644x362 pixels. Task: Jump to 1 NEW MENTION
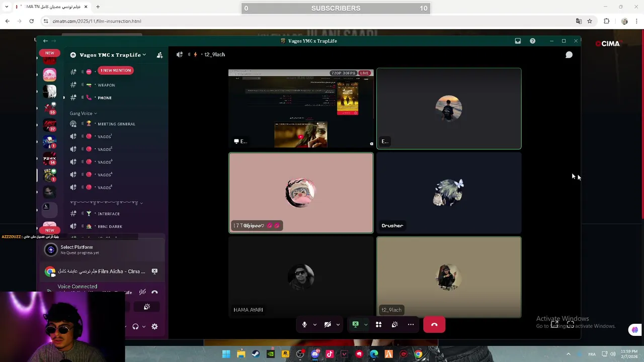tap(116, 70)
